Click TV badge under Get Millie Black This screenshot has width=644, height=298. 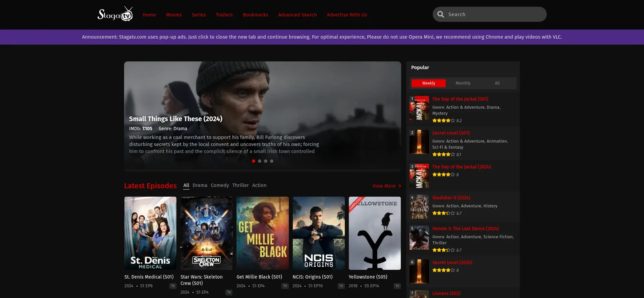(x=285, y=286)
